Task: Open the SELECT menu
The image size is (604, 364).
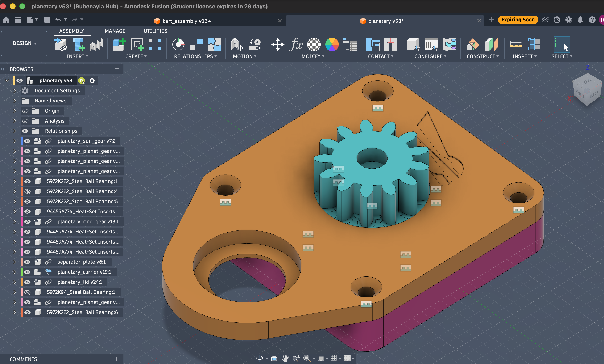Action: [562, 56]
